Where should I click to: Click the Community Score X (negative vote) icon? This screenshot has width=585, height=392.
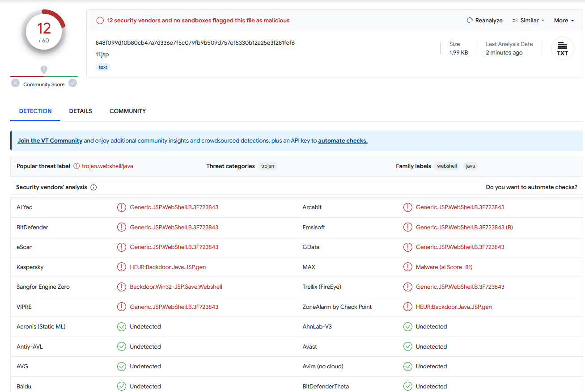pos(16,83)
